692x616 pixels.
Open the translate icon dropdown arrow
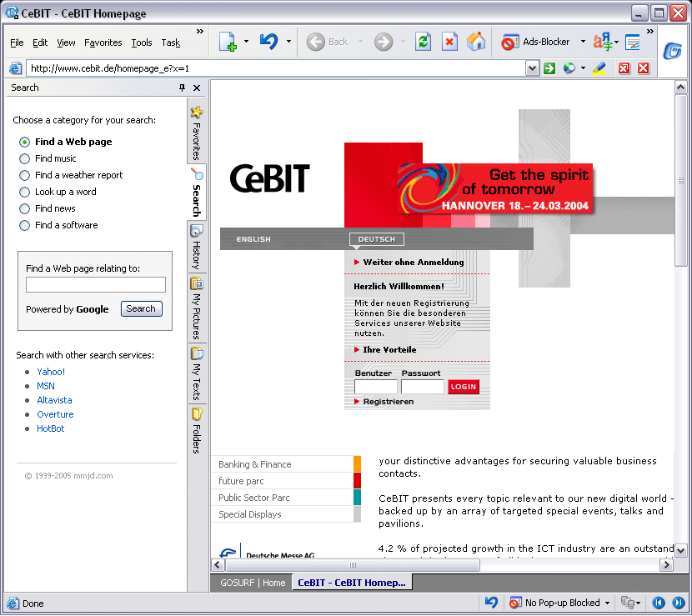click(616, 42)
